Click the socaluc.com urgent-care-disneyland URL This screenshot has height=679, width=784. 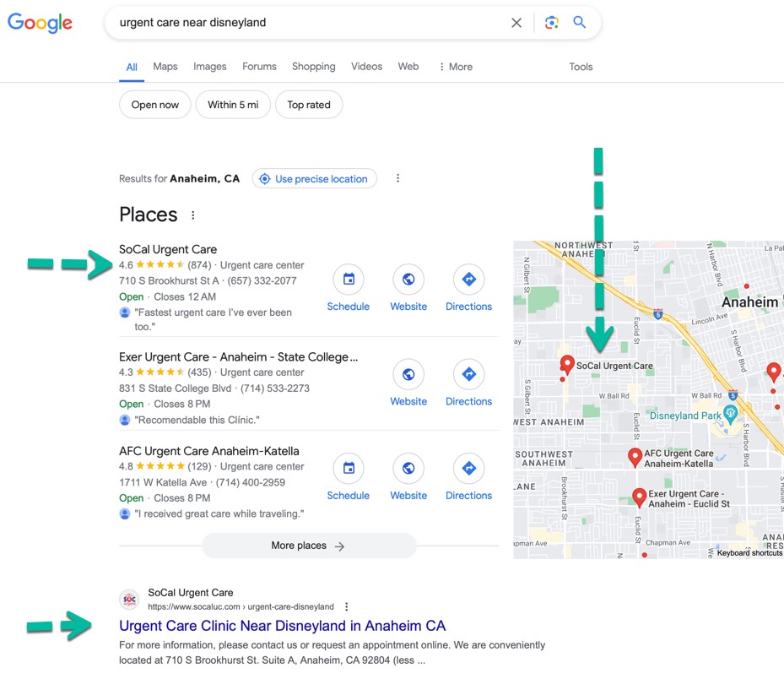(241, 607)
